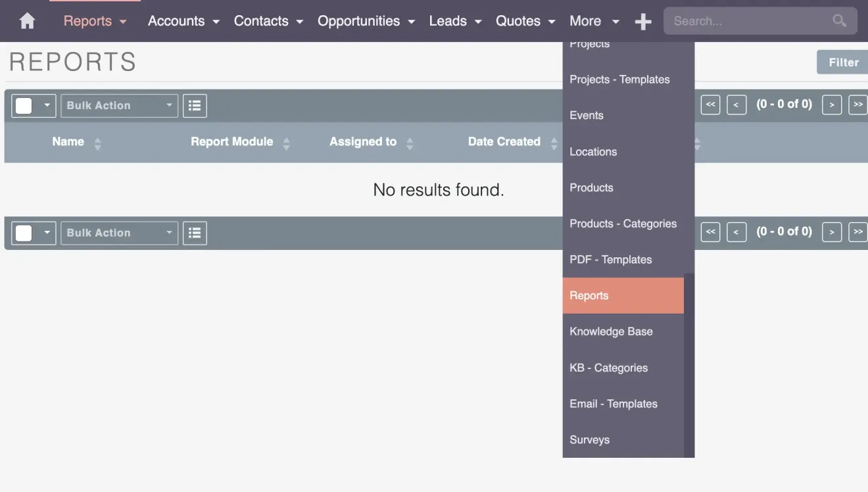868x492 pixels.
Task: Open the Leads navigation dropdown chevron
Action: (477, 20)
